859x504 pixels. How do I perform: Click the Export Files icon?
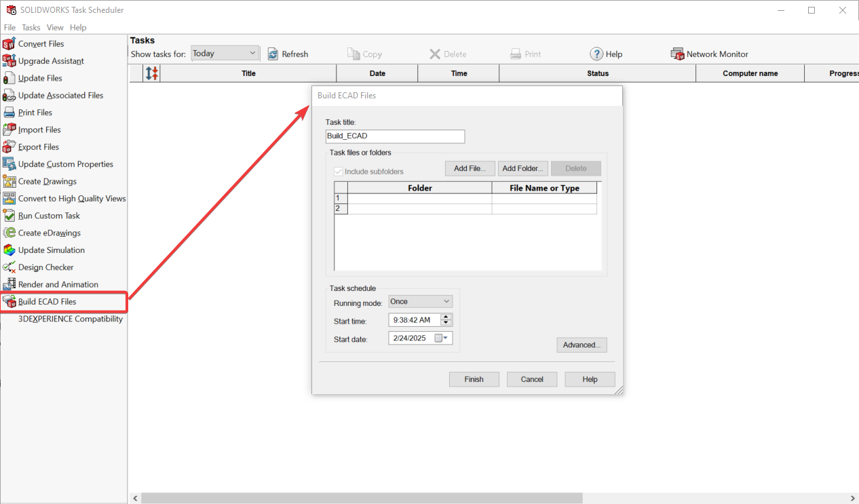click(9, 147)
